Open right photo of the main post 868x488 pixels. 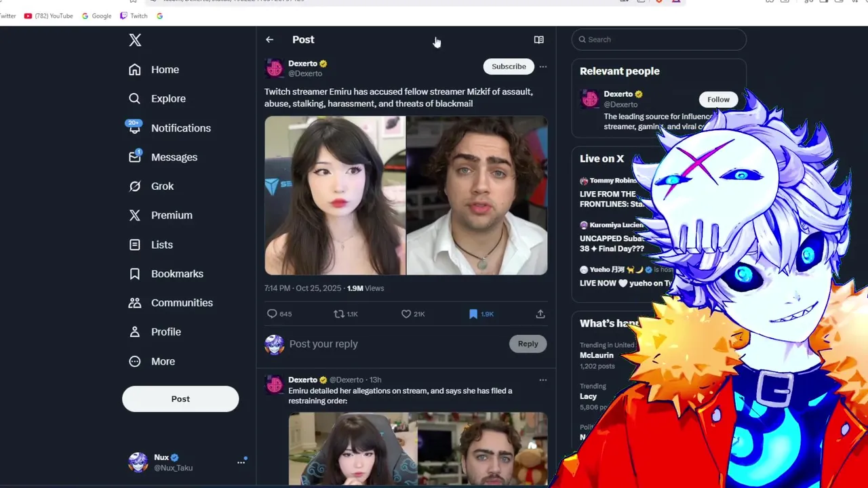pos(477,195)
